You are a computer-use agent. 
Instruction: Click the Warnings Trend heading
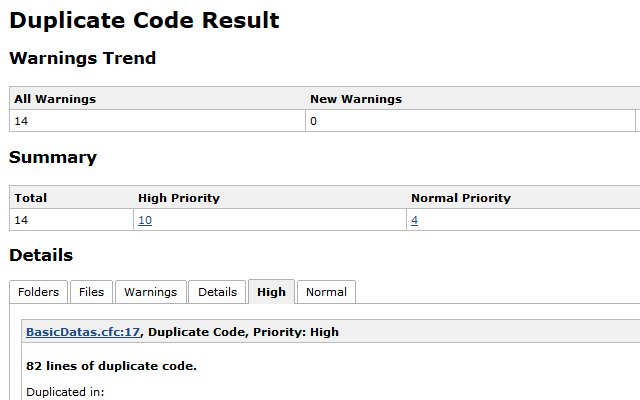pos(82,58)
